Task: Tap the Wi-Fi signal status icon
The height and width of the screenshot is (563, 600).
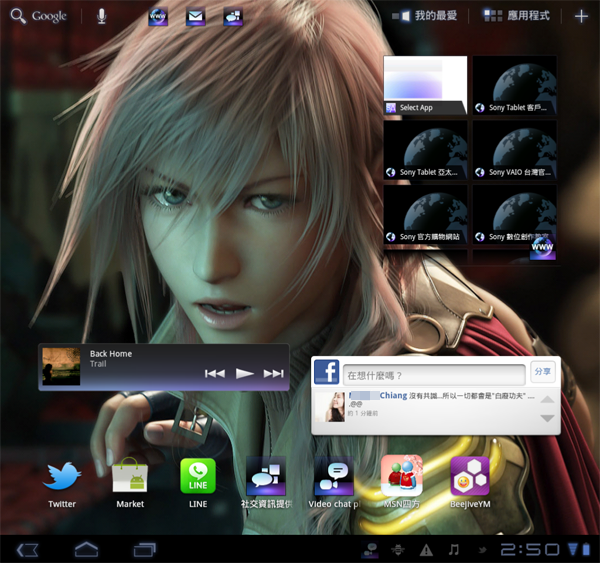Action: tap(573, 549)
